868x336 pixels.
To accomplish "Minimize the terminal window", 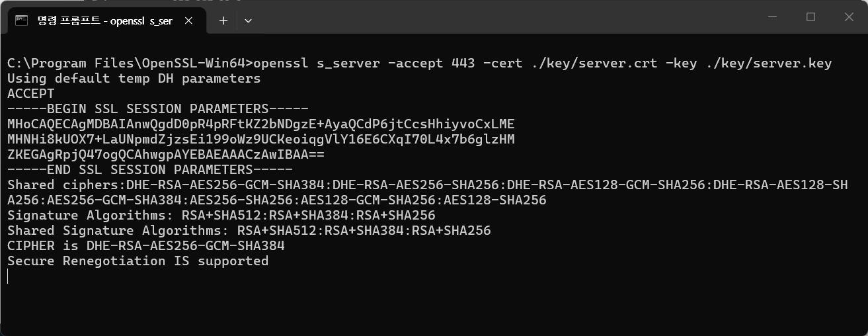I will 772,17.
